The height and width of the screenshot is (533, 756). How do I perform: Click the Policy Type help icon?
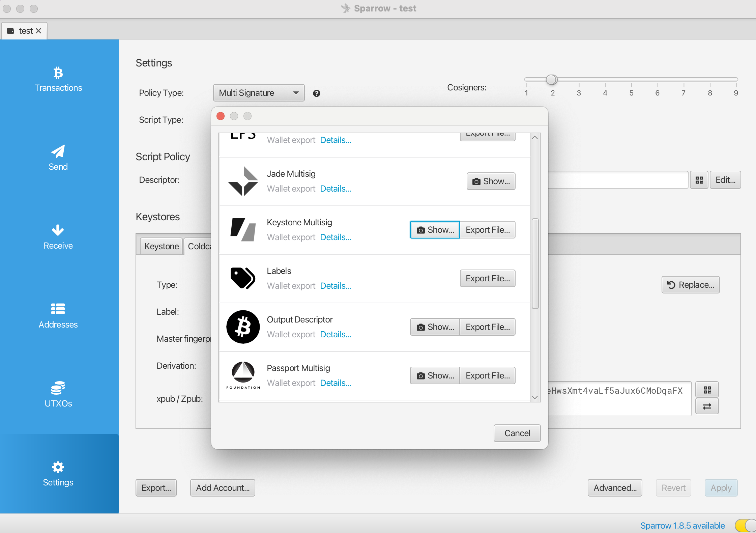316,93
